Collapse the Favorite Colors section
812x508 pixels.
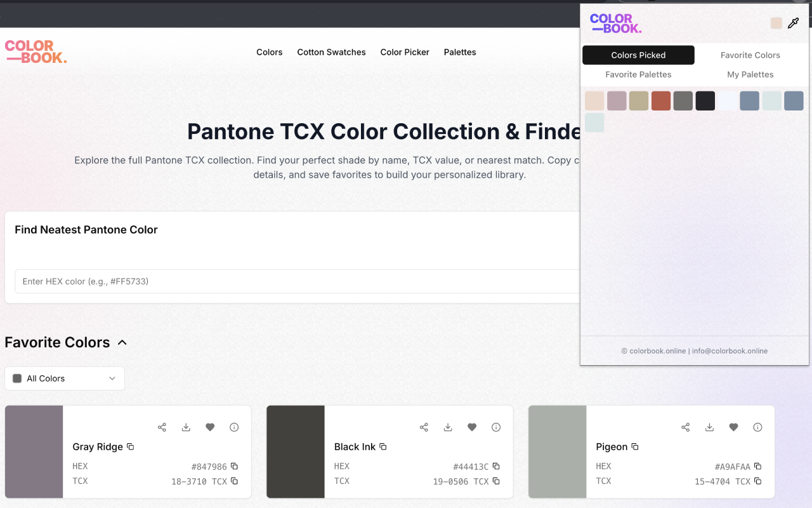(x=122, y=343)
